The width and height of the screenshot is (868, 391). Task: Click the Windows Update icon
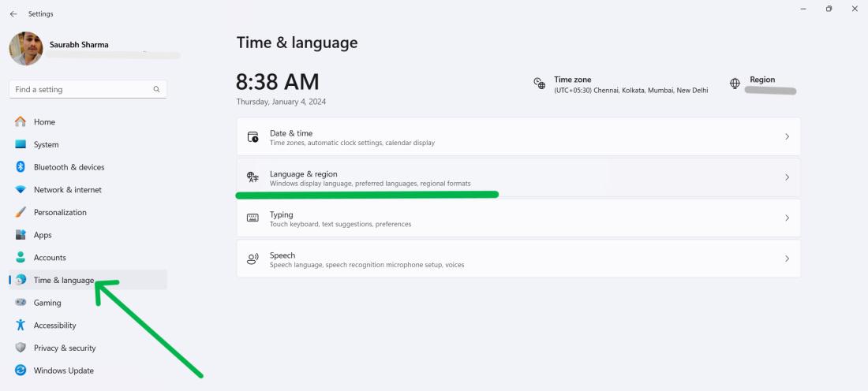point(21,371)
